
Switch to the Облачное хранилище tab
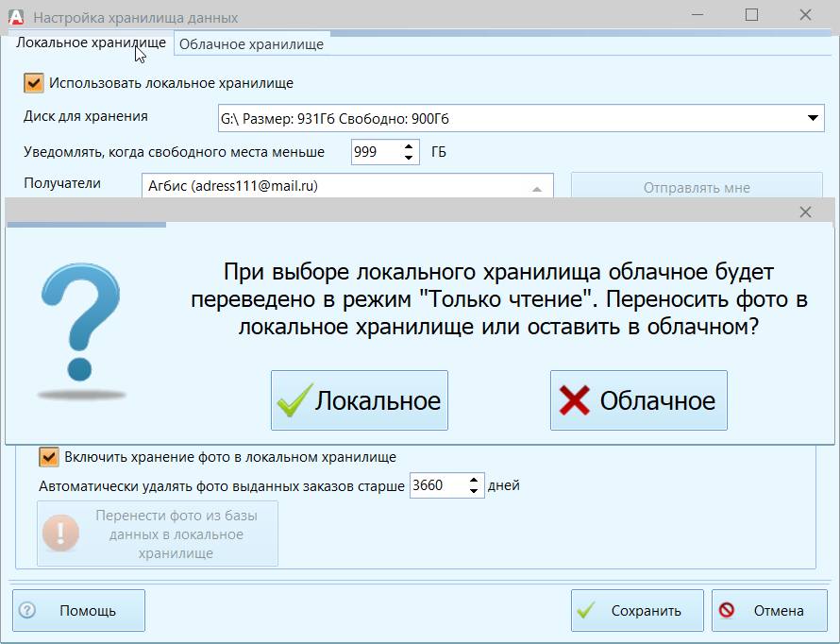click(251, 44)
